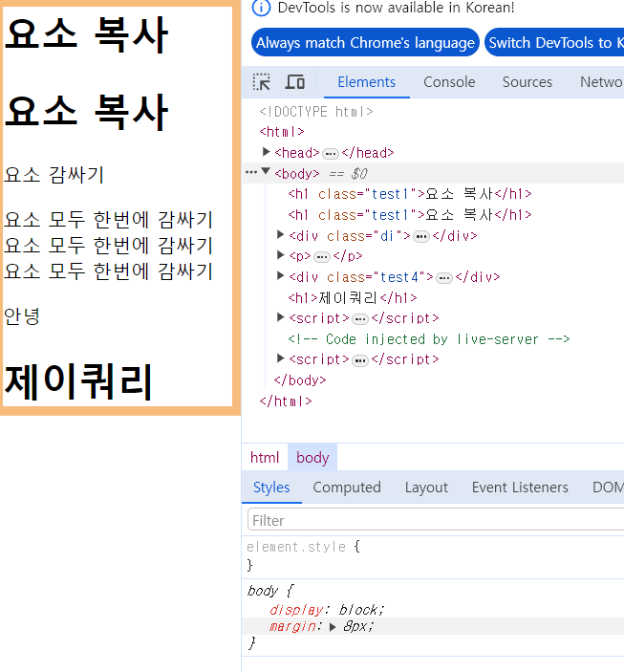Click the 요소 감싸기 paragraph on page
624x672 pixels.
click(54, 174)
